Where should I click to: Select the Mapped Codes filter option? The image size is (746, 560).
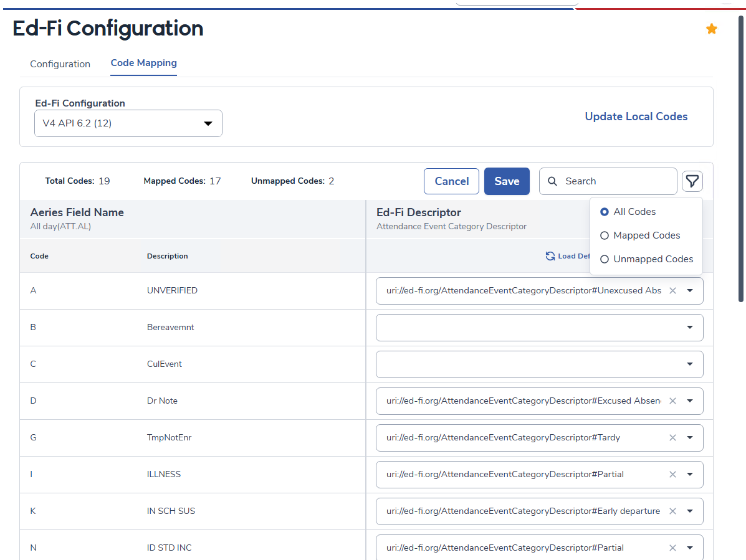click(x=640, y=235)
